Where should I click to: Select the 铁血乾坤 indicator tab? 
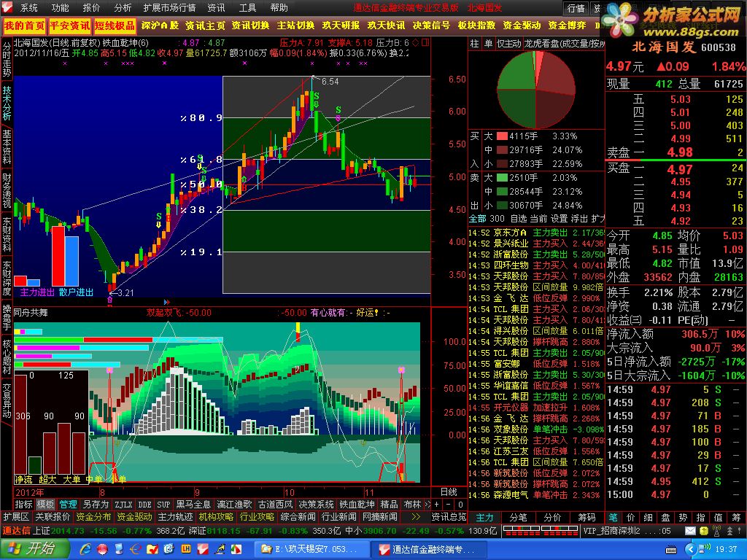356,505
